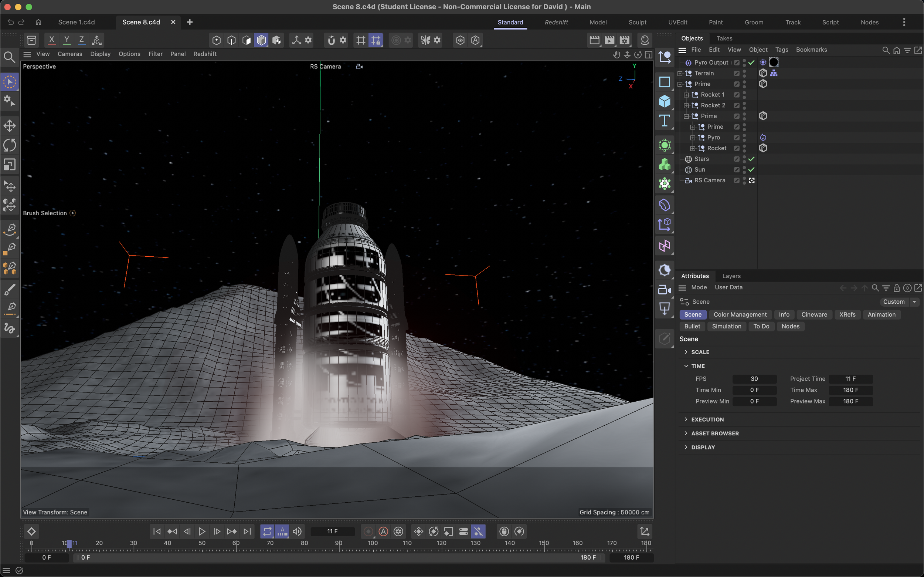924x577 pixels.
Task: Toggle the enable check for the Sun object
Action: (751, 169)
